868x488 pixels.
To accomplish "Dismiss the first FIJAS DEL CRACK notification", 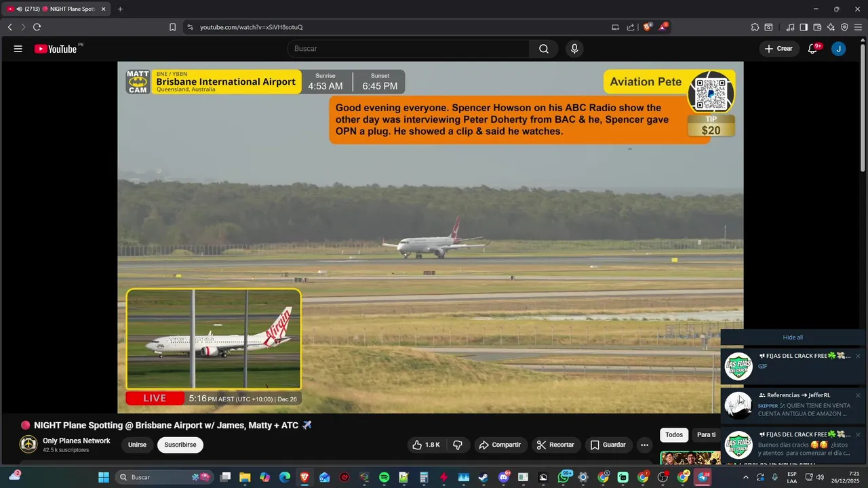I will [858, 356].
